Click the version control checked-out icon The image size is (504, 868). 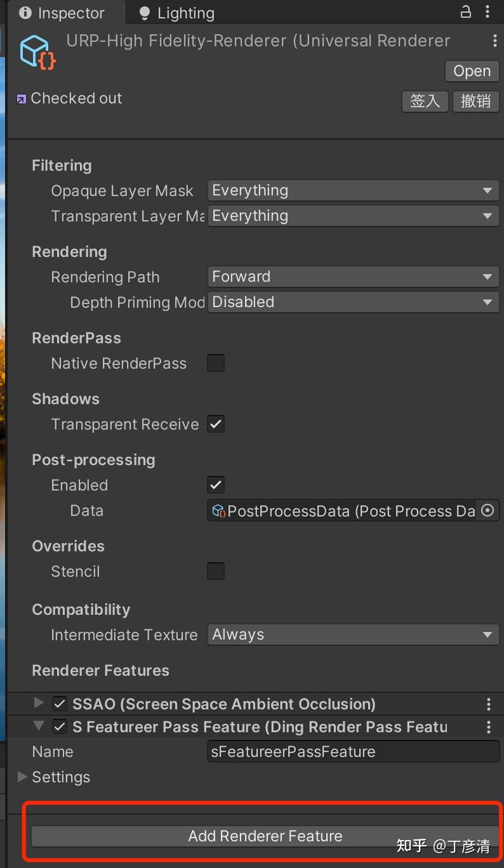[x=21, y=98]
